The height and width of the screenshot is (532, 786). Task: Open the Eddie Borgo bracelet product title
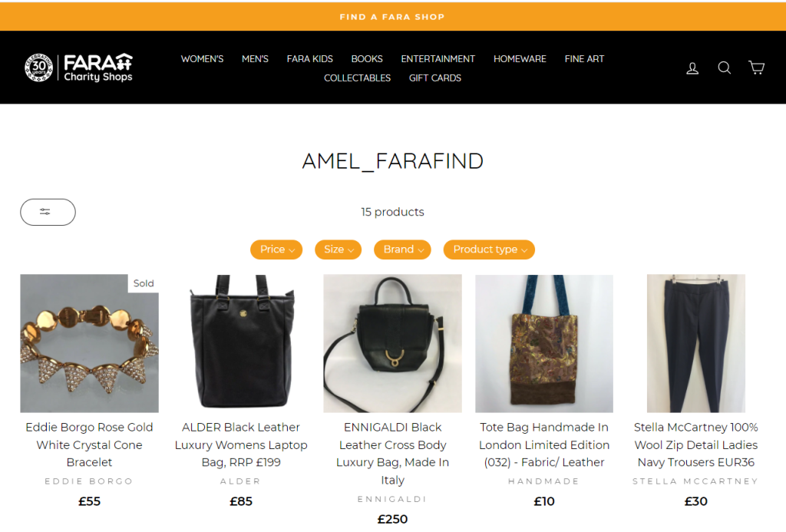[x=89, y=444]
